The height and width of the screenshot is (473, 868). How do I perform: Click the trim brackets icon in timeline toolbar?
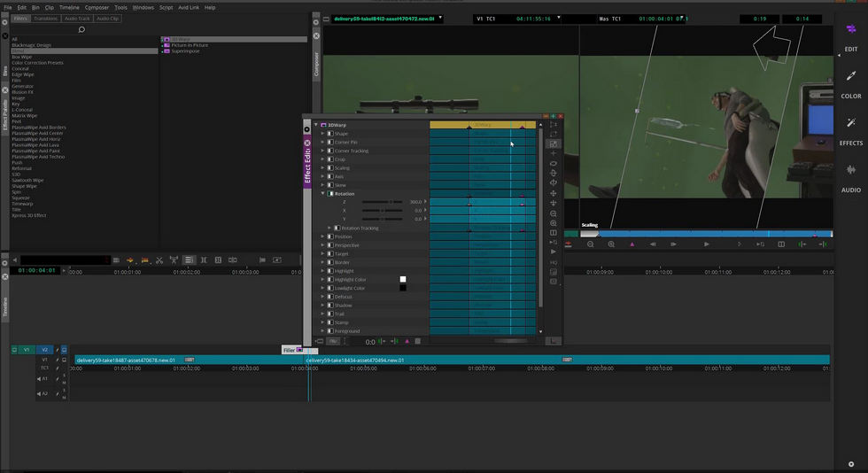204,260
